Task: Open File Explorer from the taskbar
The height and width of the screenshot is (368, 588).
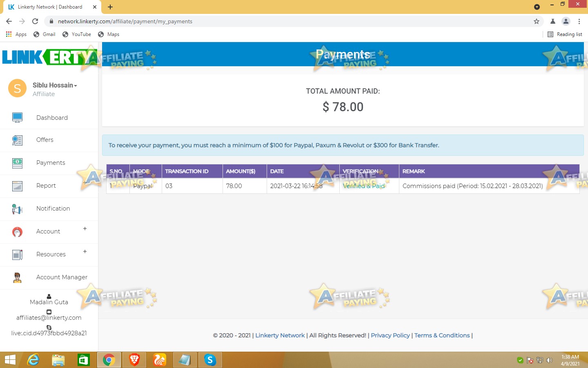Action: (58, 360)
